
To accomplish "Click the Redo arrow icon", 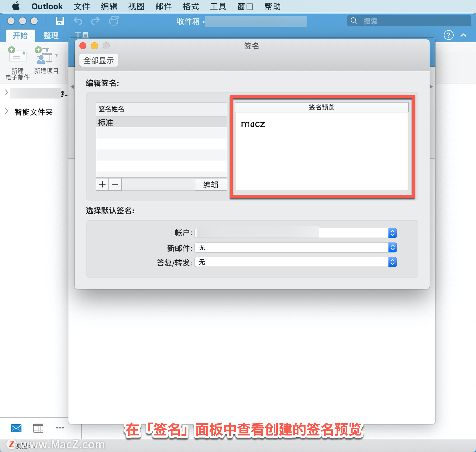I will click(x=95, y=21).
